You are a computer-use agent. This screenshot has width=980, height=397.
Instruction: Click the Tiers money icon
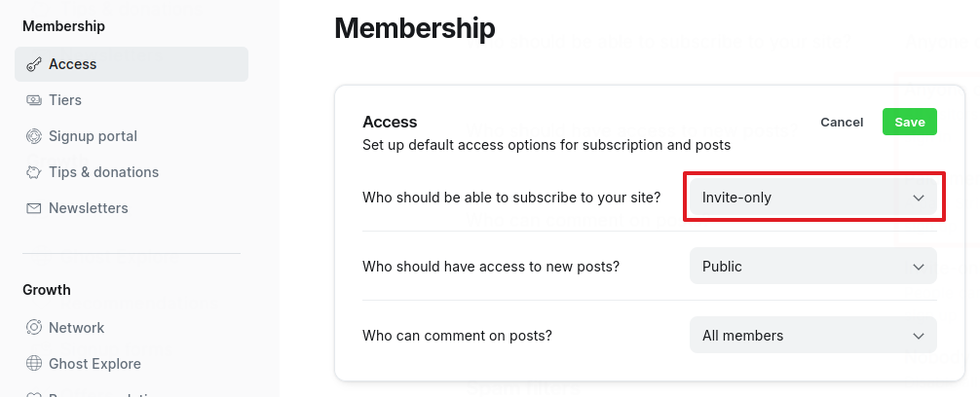point(34,100)
